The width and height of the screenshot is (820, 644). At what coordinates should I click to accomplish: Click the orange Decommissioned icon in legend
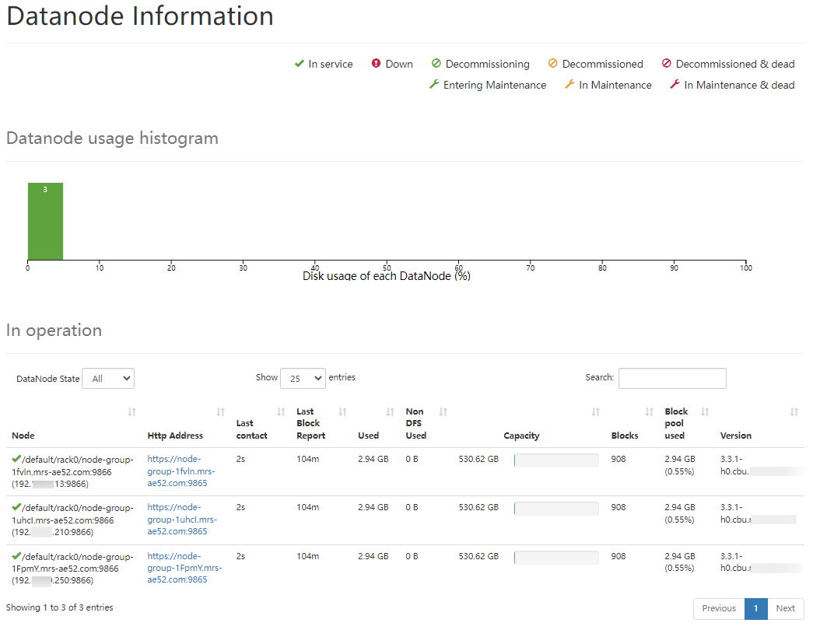click(x=553, y=63)
